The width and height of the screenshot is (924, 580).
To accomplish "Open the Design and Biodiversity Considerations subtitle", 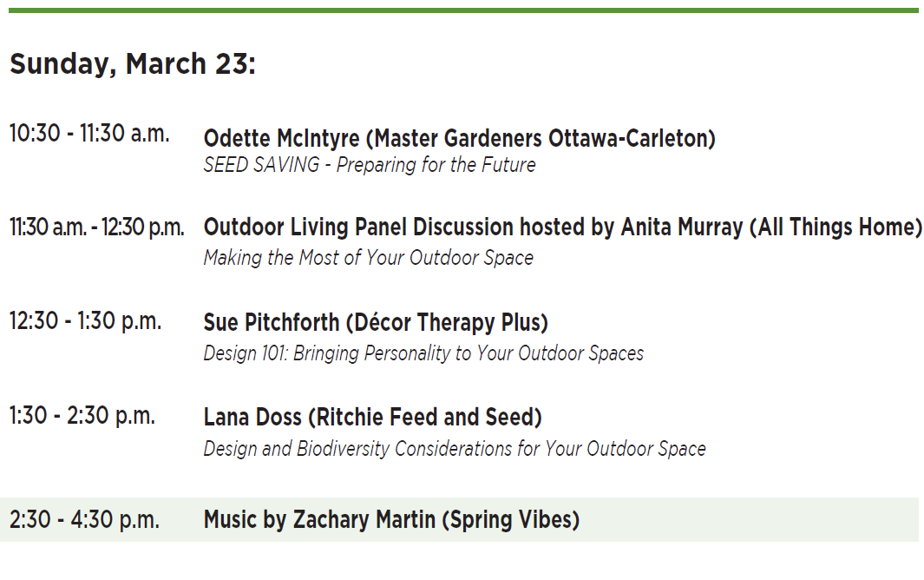I will coord(455,449).
